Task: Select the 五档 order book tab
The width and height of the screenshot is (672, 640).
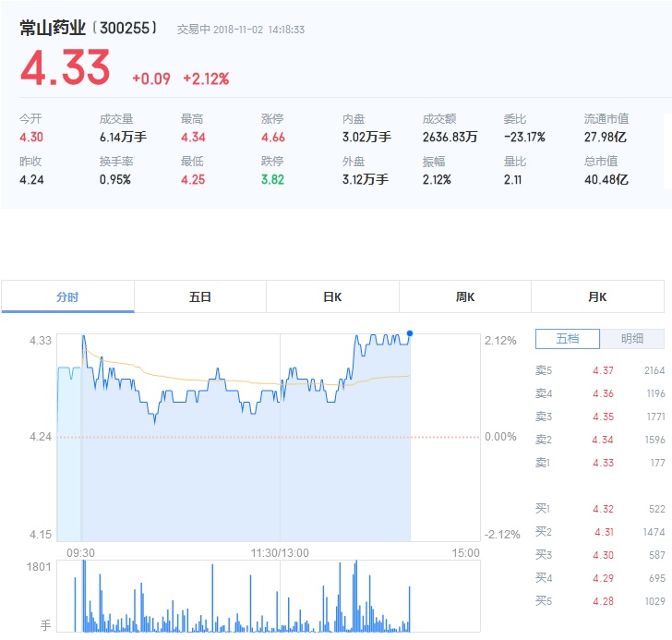Action: 568,339
